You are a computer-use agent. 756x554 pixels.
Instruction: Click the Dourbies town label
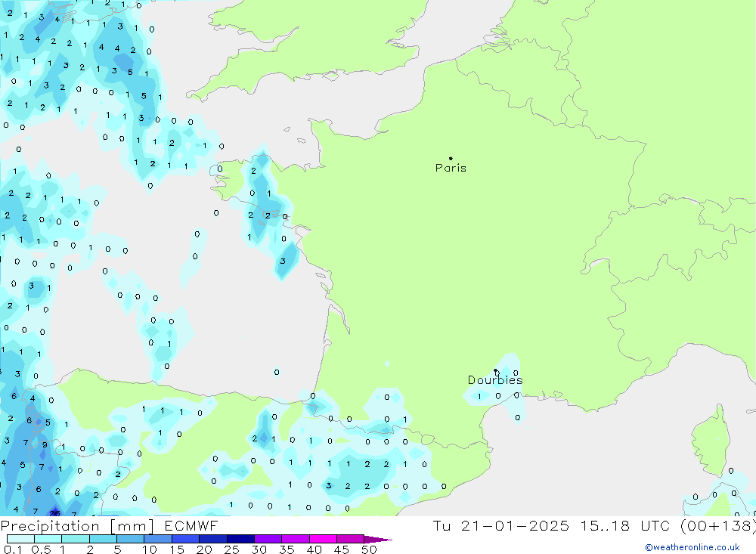(494, 380)
